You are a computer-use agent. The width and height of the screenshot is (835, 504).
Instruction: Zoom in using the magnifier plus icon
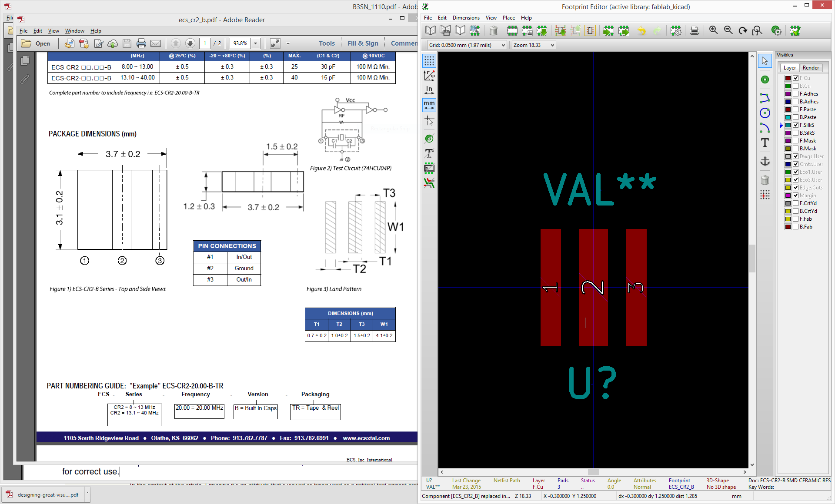[714, 30]
